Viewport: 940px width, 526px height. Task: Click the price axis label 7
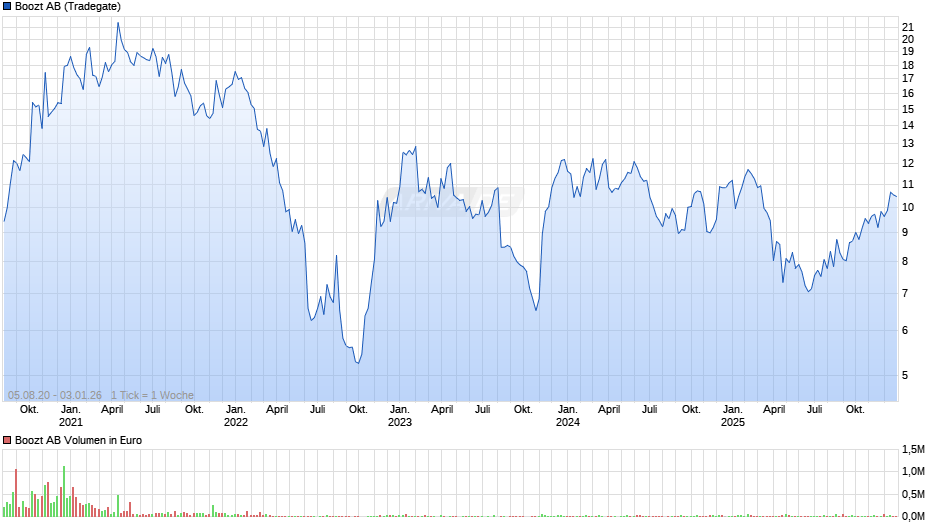click(x=905, y=293)
